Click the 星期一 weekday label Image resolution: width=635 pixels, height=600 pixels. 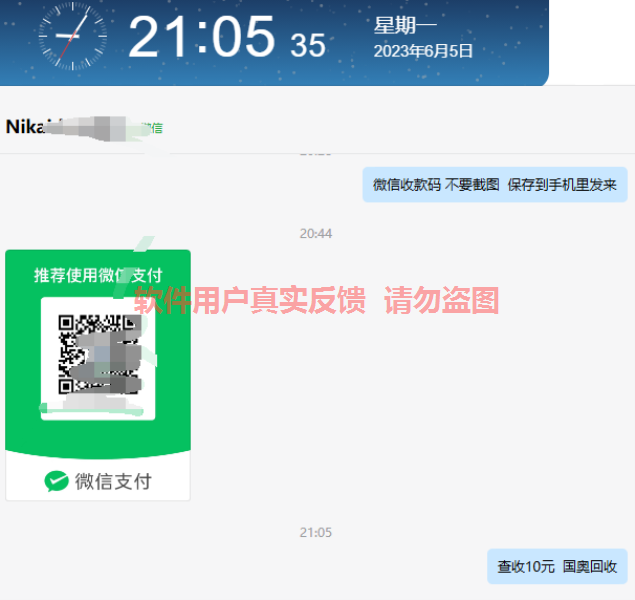405,26
